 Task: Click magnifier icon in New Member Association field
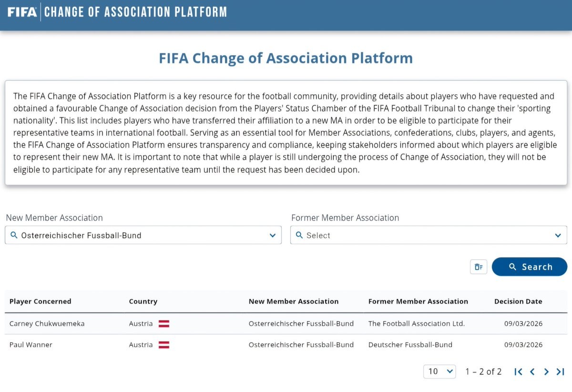(x=13, y=235)
